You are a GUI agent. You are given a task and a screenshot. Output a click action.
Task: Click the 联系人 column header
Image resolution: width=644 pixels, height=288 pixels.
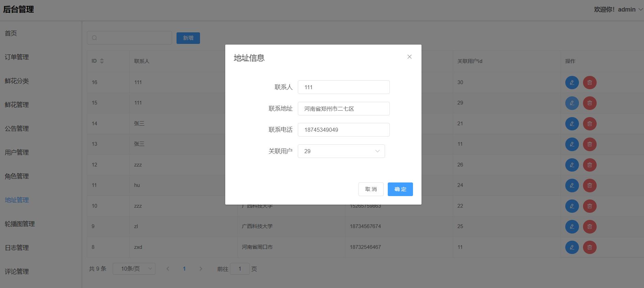[x=142, y=61]
